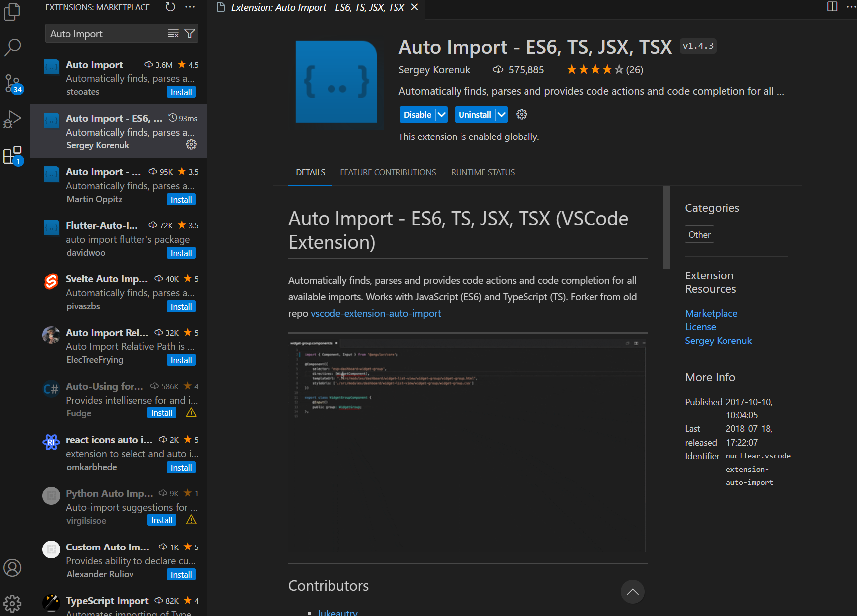
Task: Install Custom Auto Import by Alexander Ruliov
Action: pyautogui.click(x=181, y=575)
